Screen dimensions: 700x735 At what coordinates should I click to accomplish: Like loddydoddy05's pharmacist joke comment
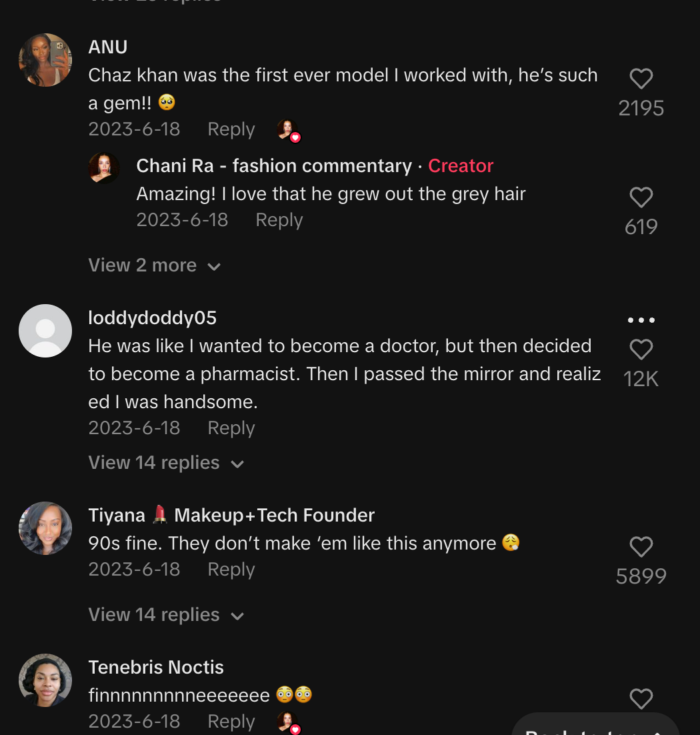[641, 349]
